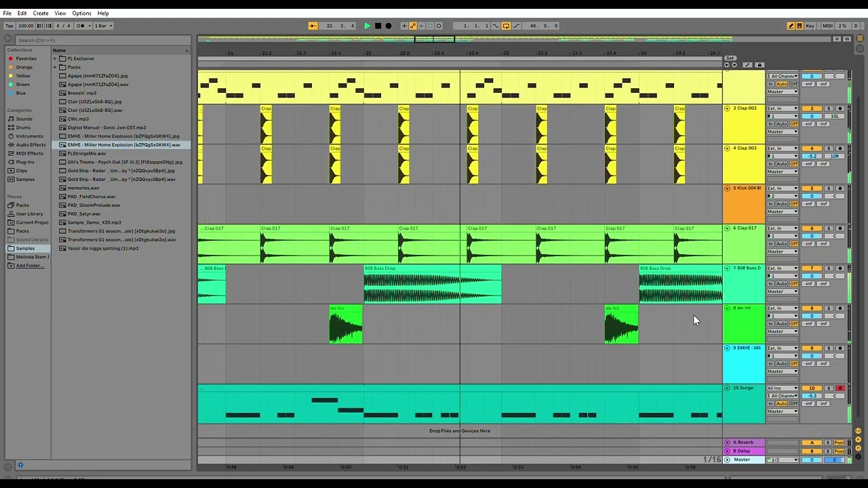Toggle the Lock Envelopes icon
868x488 pixels.
(759, 65)
